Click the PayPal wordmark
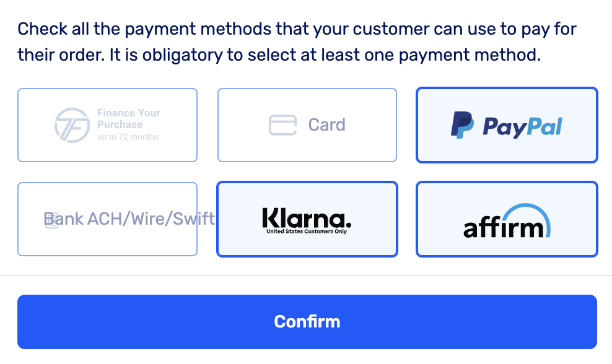This screenshot has height=364, width=612. pyautogui.click(x=522, y=126)
